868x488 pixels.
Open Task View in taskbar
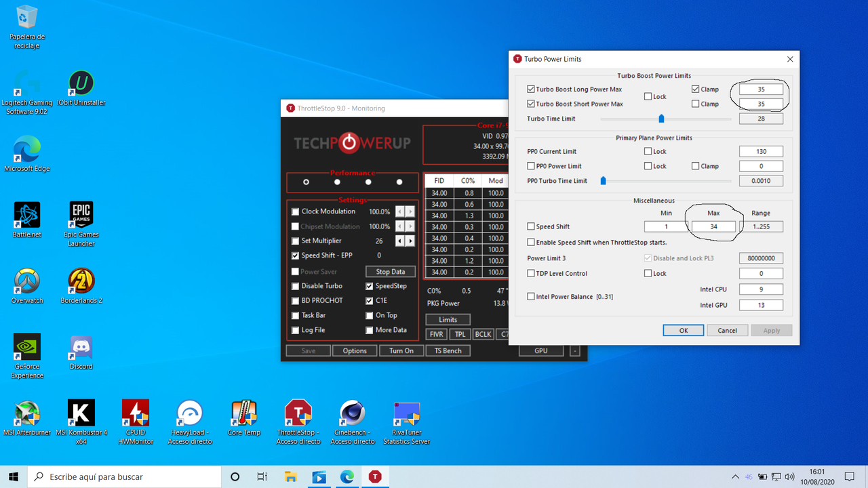(x=262, y=476)
